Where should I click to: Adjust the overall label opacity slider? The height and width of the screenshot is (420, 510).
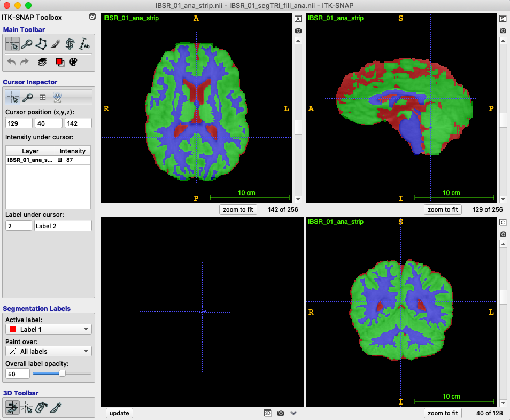coord(62,374)
